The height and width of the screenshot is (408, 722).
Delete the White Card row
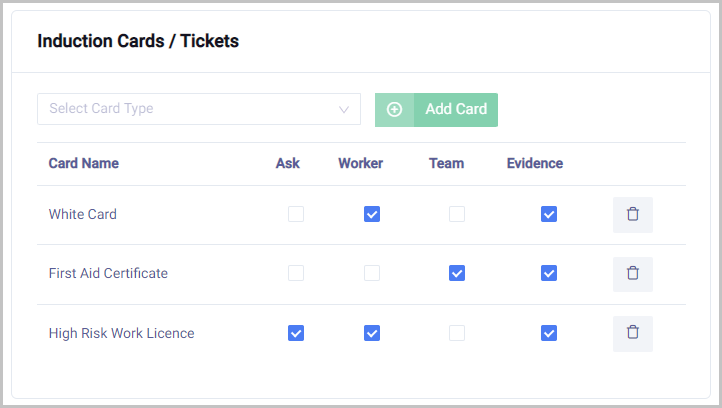632,214
